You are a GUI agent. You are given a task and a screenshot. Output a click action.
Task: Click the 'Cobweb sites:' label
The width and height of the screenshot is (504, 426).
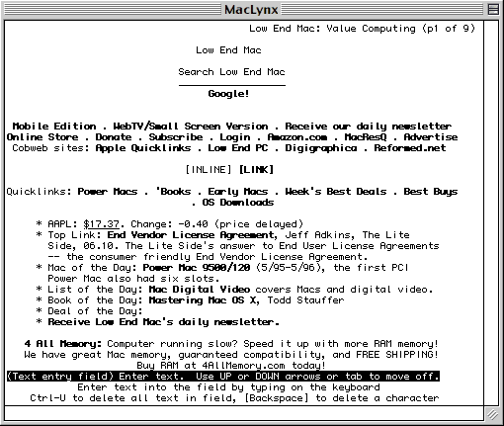point(51,148)
